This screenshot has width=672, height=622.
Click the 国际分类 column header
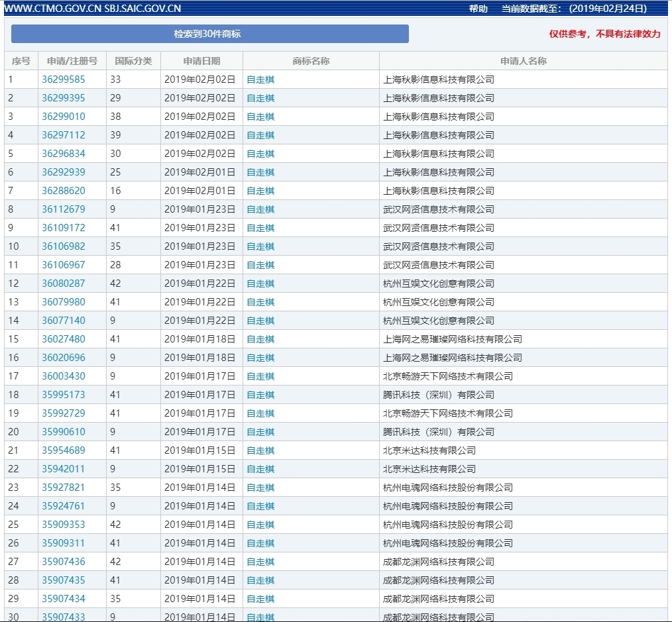133,61
